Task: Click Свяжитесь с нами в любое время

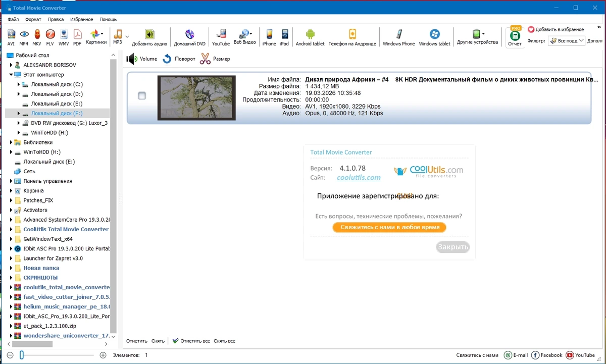Action: pos(389,227)
